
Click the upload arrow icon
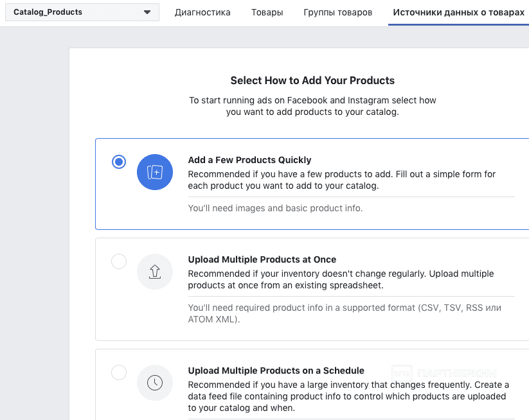(x=155, y=272)
